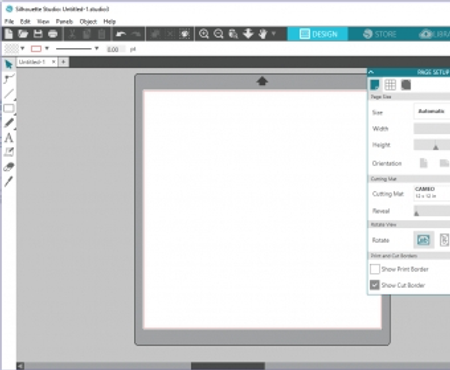Open the Object menu

click(88, 22)
